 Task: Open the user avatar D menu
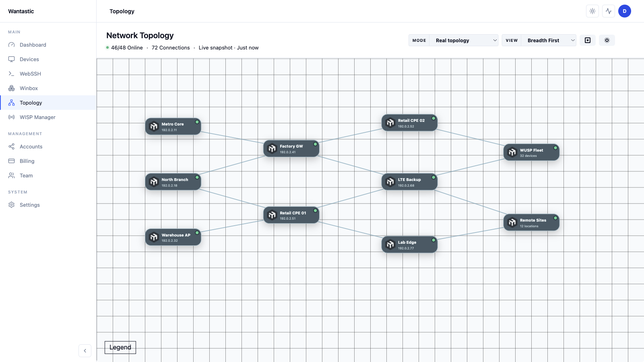[625, 11]
